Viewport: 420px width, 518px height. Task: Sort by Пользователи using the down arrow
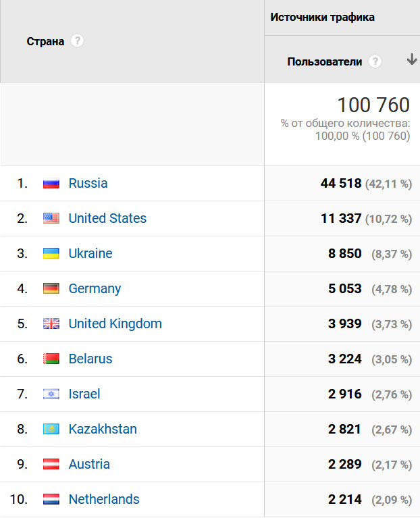pyautogui.click(x=411, y=60)
